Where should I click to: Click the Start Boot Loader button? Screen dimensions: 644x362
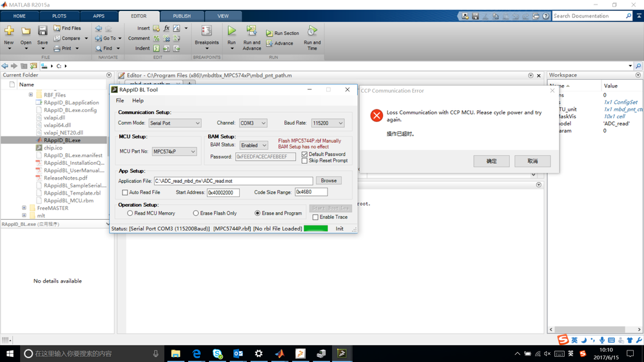[x=330, y=208]
